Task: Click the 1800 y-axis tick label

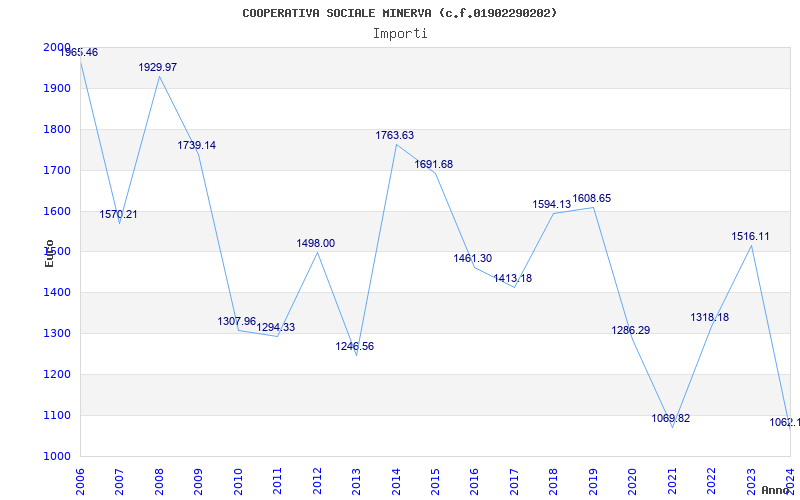Action: click(57, 129)
